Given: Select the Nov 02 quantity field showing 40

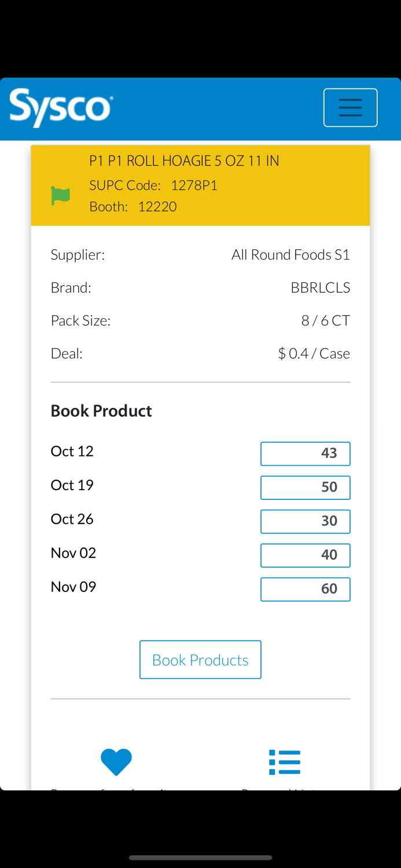Looking at the screenshot, I should click(305, 555).
